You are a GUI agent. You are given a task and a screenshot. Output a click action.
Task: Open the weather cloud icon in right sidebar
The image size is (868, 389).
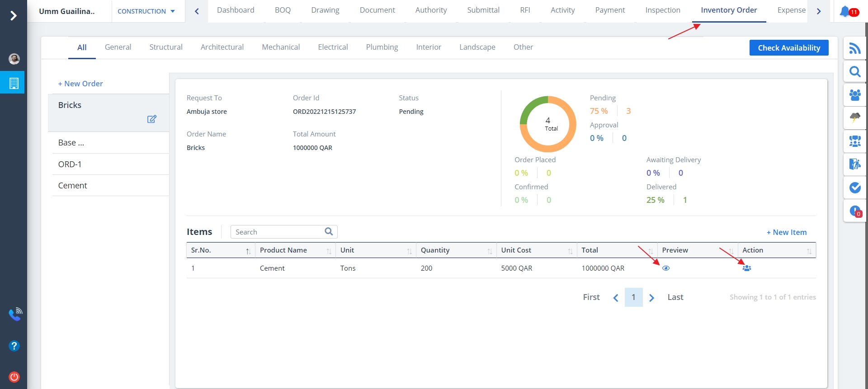click(854, 118)
